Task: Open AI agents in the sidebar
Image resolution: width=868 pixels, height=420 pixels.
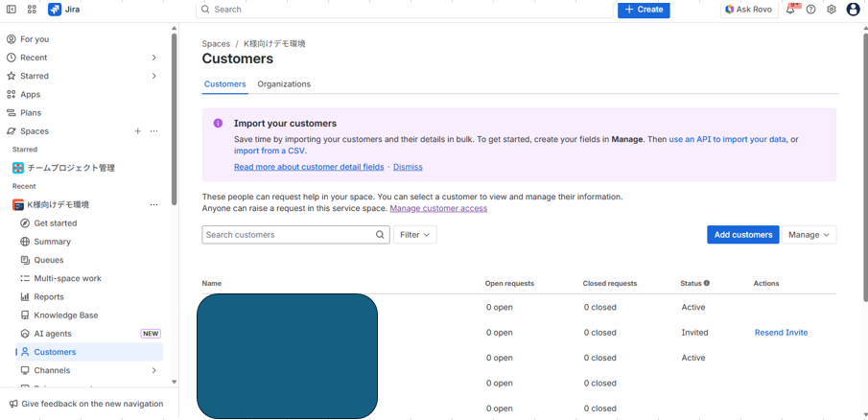Action: pos(53,334)
